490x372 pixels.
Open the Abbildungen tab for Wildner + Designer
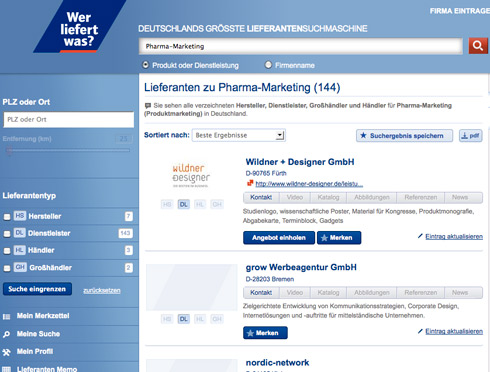click(372, 197)
